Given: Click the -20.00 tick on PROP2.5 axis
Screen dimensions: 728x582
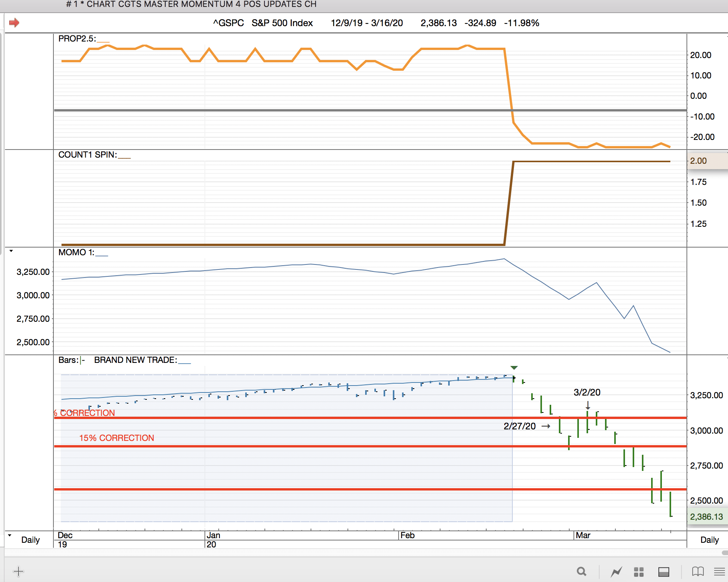Looking at the screenshot, I should point(702,137).
